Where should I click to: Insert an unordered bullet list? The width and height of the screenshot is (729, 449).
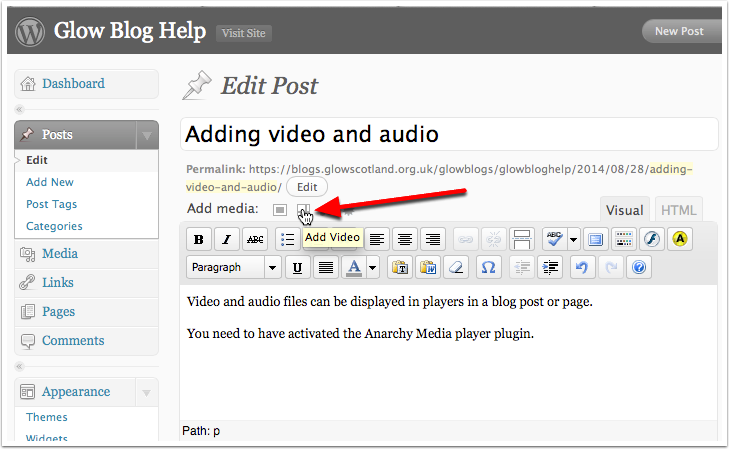click(287, 239)
